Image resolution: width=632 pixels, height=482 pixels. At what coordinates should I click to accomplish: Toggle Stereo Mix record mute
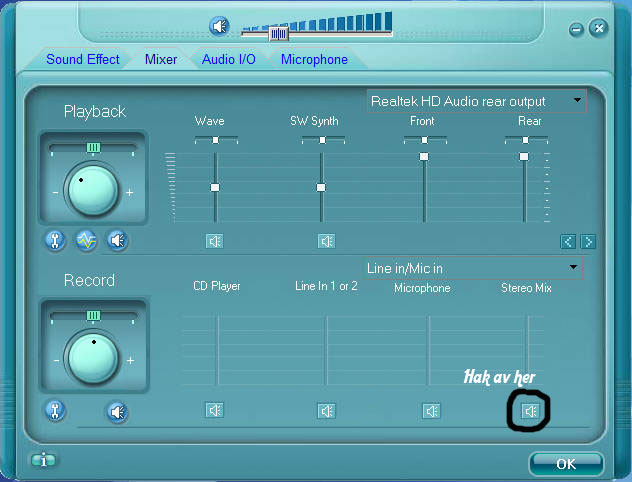[x=530, y=411]
